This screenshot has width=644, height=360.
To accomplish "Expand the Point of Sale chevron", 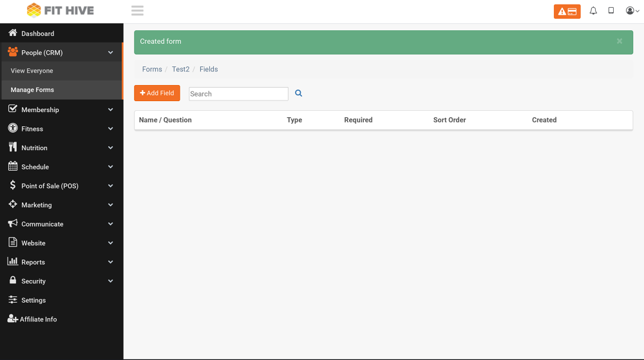I will pos(111,186).
